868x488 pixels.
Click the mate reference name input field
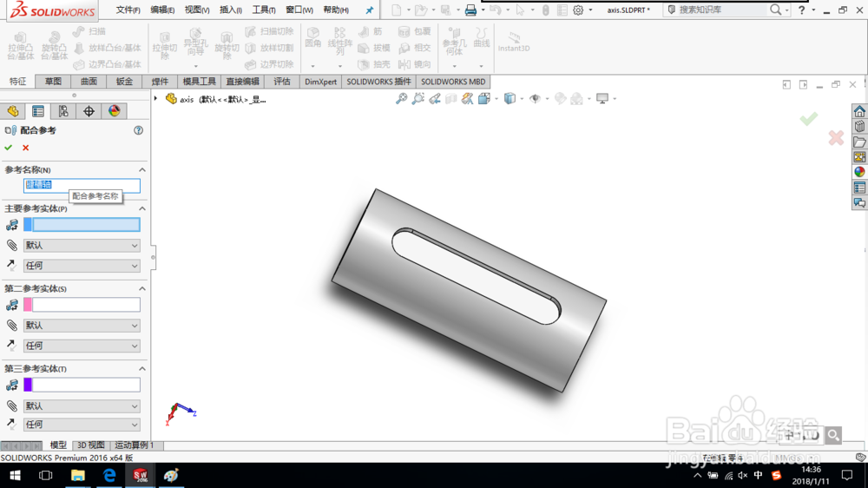tap(82, 185)
